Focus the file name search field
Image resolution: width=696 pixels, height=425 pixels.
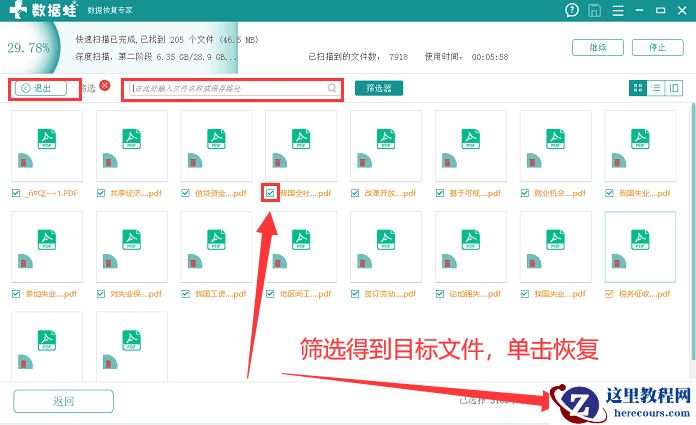[234, 88]
